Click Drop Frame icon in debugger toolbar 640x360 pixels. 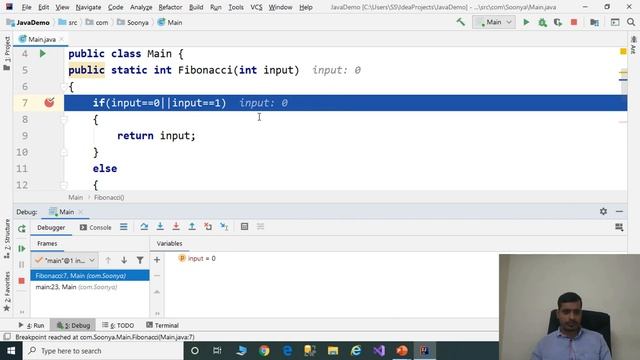(x=208, y=227)
